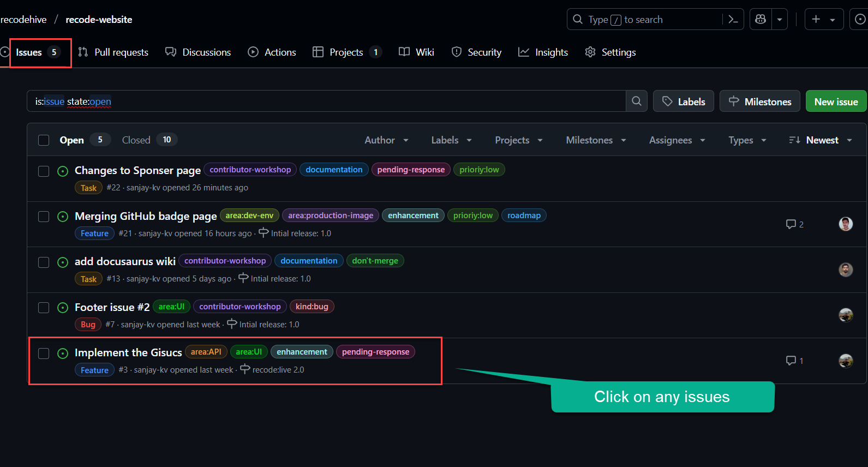Expand the Assignees filter dropdown
This screenshot has height=467, width=868.
(x=677, y=140)
